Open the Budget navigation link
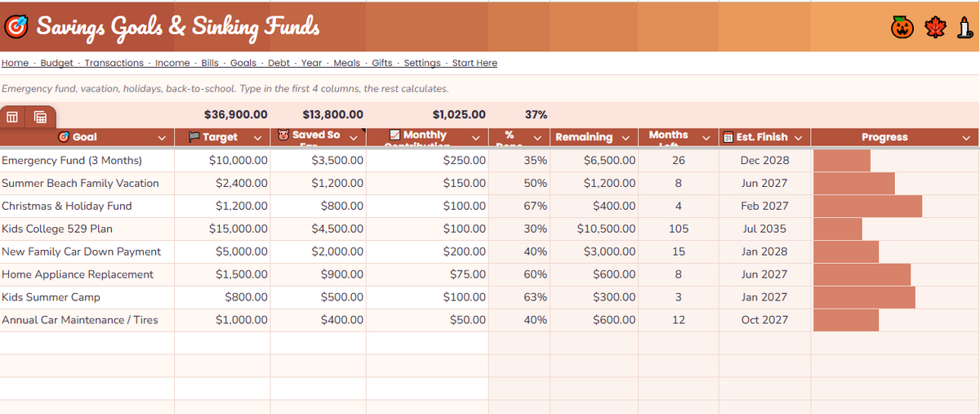 point(57,63)
